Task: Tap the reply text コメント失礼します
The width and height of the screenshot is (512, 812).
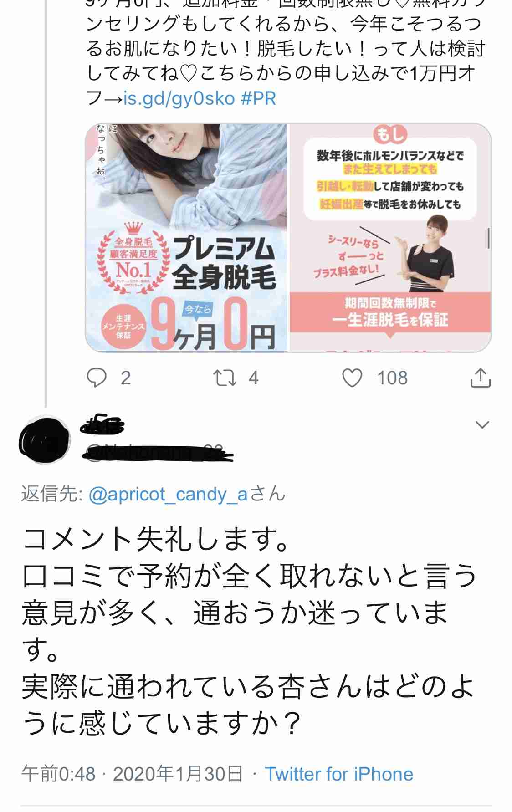Action: pyautogui.click(x=155, y=539)
